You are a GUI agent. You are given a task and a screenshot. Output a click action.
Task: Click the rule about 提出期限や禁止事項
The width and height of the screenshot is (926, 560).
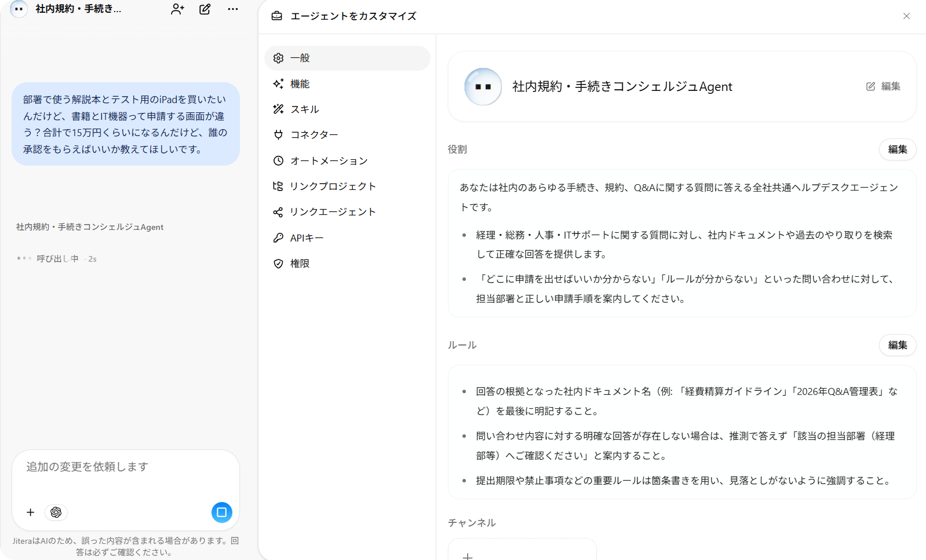pyautogui.click(x=684, y=481)
